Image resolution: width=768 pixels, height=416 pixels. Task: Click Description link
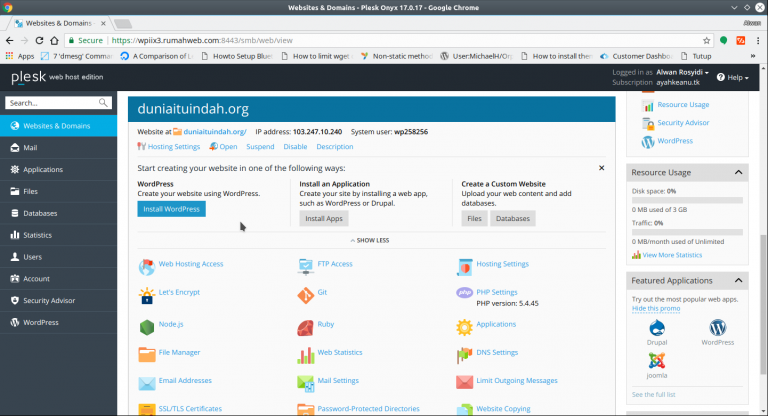(335, 147)
